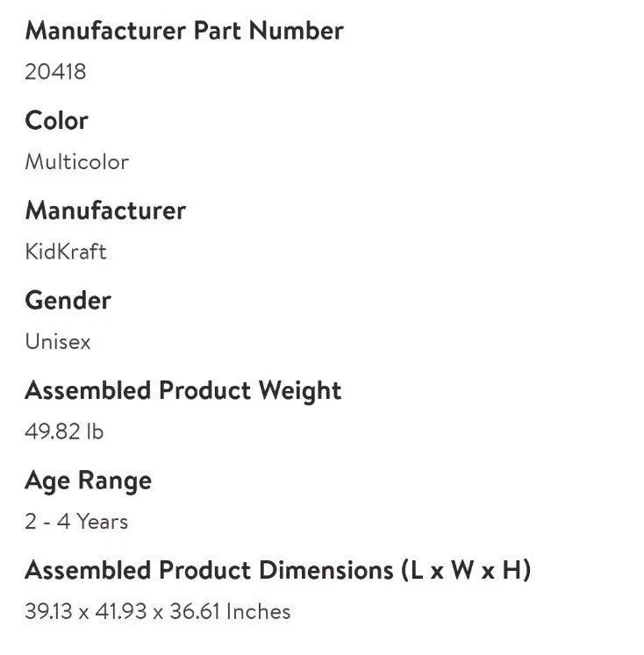The image size is (644, 655).
Task: Click the Inches unit in dimensions
Action: tap(259, 611)
